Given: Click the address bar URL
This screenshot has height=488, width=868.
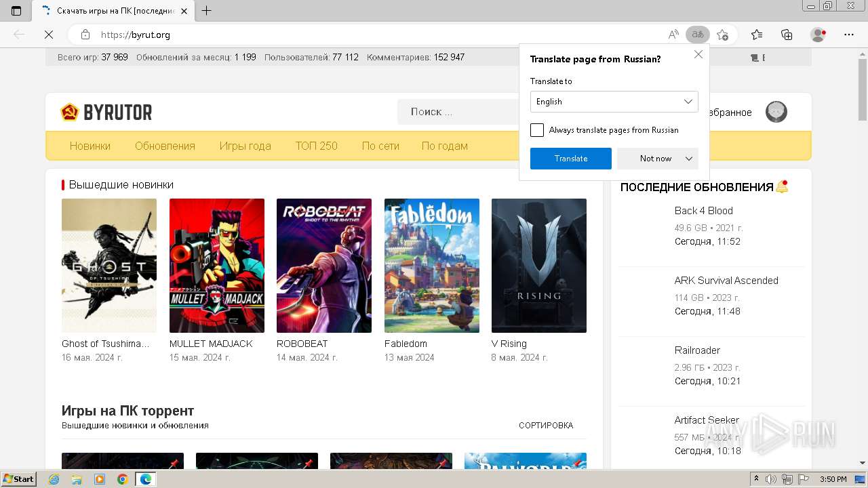Looking at the screenshot, I should coord(136,35).
